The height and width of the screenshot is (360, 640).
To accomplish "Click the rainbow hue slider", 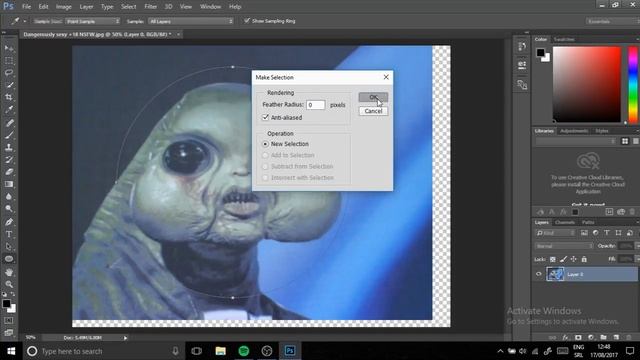I will (633, 84).
